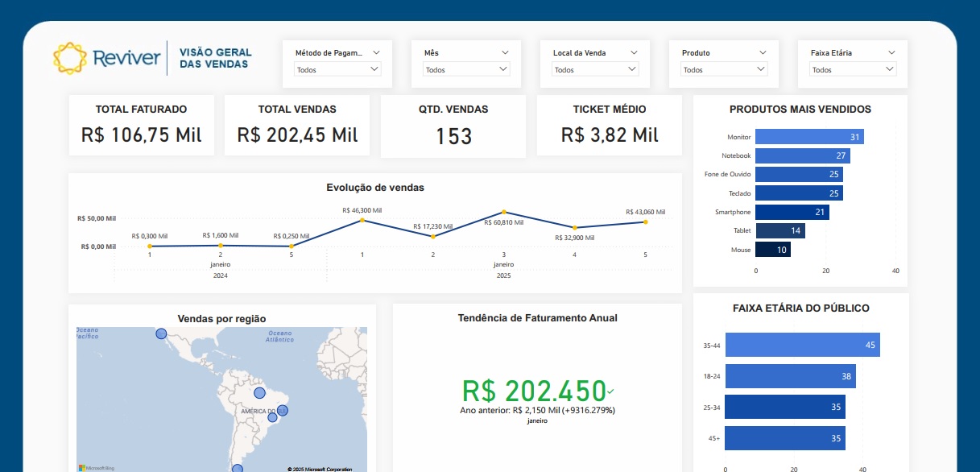Click the Faixa Etária header chevron
This screenshot has width=980, height=472.
click(x=891, y=52)
